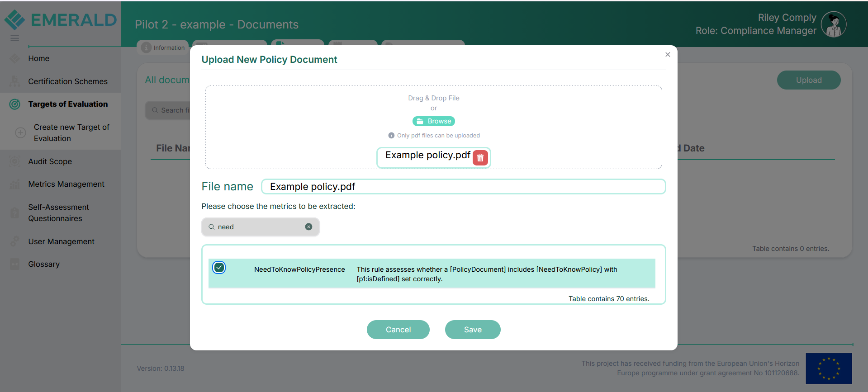
Task: Click the EMERALD logo
Action: pyautogui.click(x=61, y=20)
